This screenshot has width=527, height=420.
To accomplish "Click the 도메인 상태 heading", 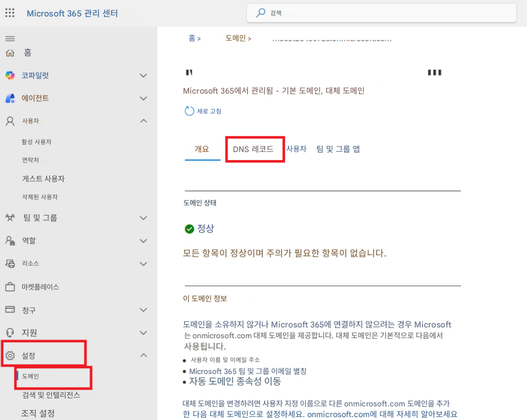I will [x=200, y=203].
